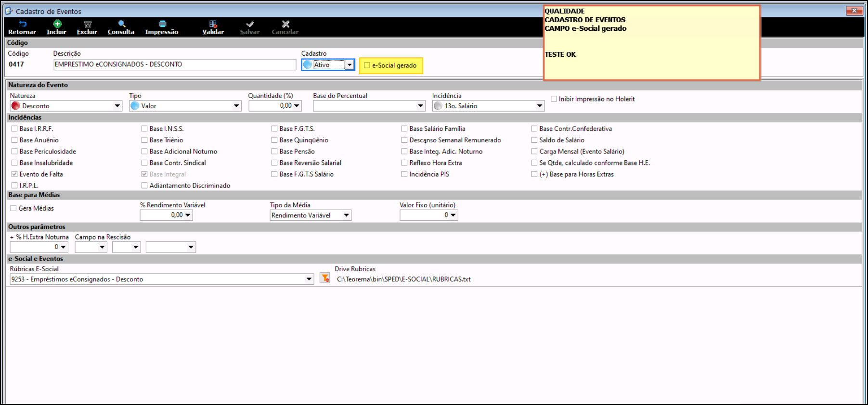868x405 pixels.
Task: Close the Cadastro de Eventos window
Action: pyautogui.click(x=855, y=11)
